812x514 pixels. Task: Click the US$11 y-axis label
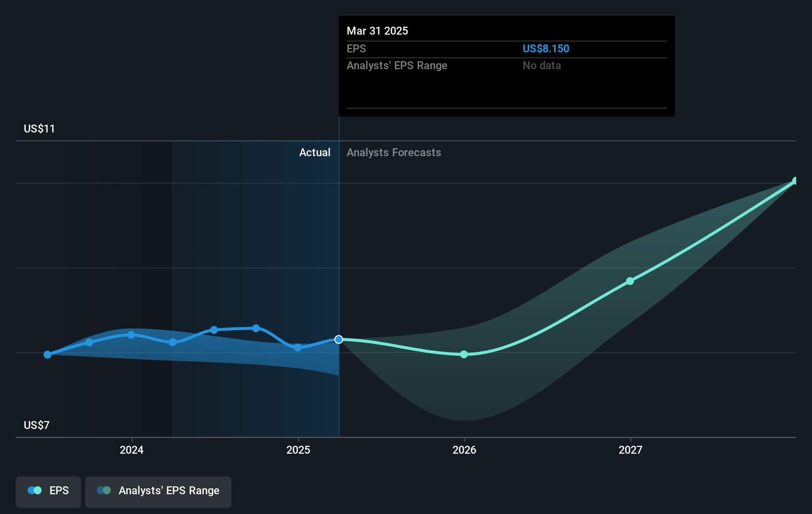click(40, 129)
